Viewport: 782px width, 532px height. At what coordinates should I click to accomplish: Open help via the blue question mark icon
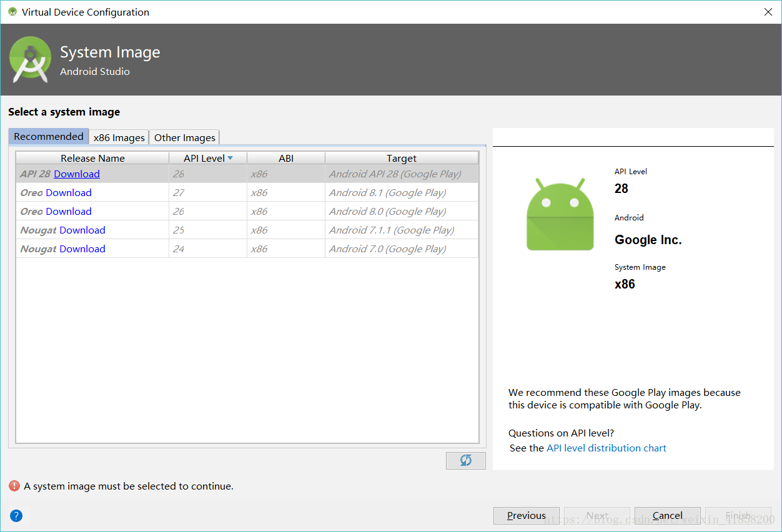tap(16, 516)
